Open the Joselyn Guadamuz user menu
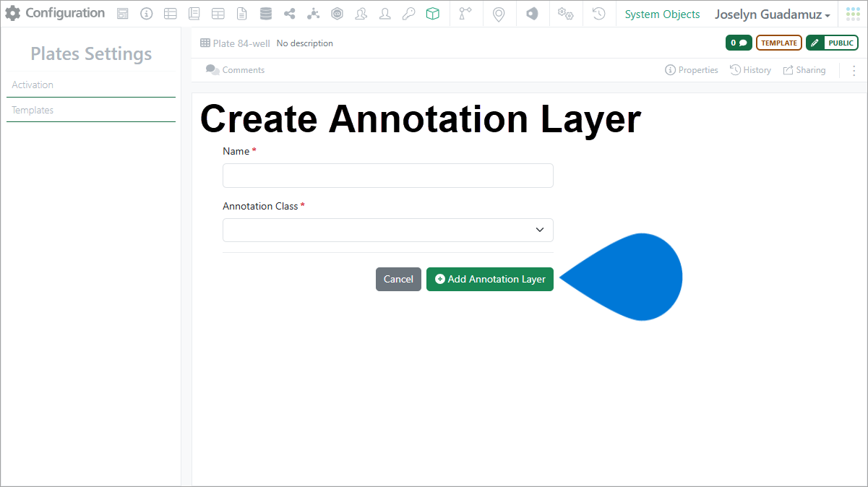Image resolution: width=868 pixels, height=487 pixels. 772,14
